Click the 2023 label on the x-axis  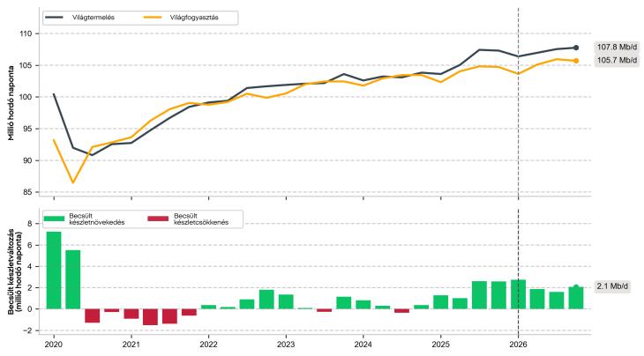coord(285,346)
